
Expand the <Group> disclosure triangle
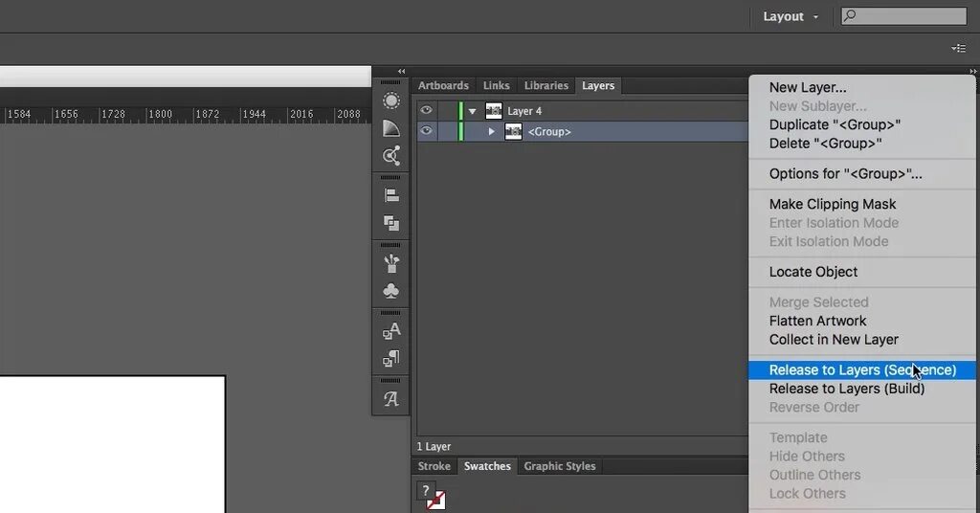coord(491,131)
